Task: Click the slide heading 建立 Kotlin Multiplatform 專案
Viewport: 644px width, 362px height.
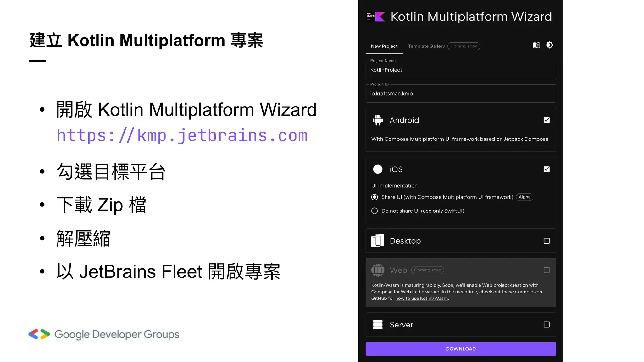Action: click(x=146, y=40)
